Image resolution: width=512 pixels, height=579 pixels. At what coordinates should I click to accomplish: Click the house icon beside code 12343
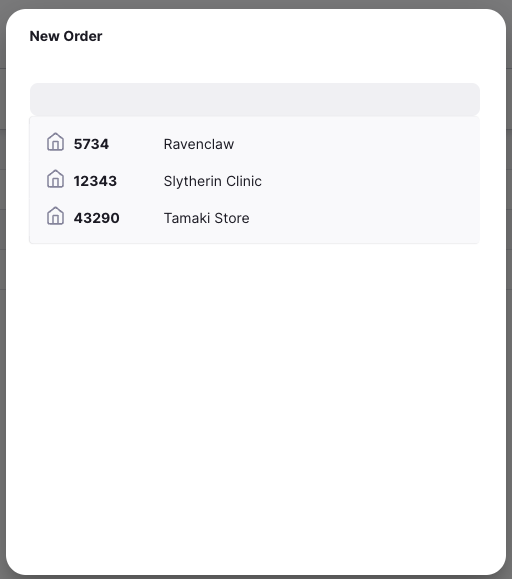point(55,179)
